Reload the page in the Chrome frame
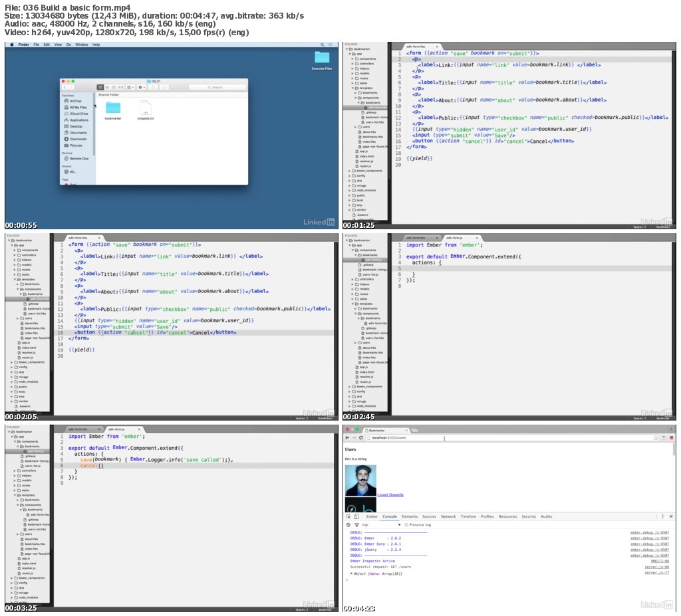 (361, 438)
